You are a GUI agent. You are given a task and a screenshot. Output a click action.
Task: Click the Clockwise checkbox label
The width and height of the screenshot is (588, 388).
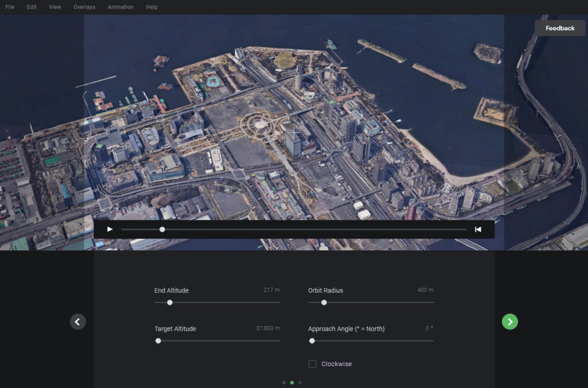click(x=338, y=363)
